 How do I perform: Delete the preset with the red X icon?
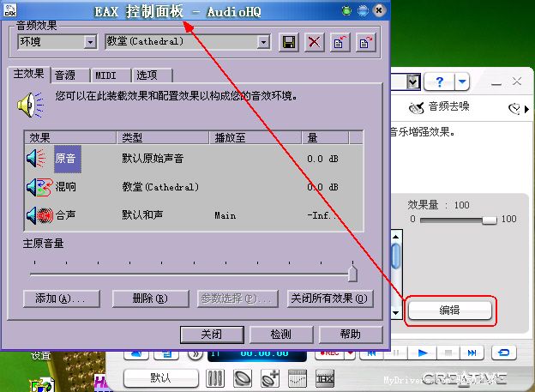point(315,43)
